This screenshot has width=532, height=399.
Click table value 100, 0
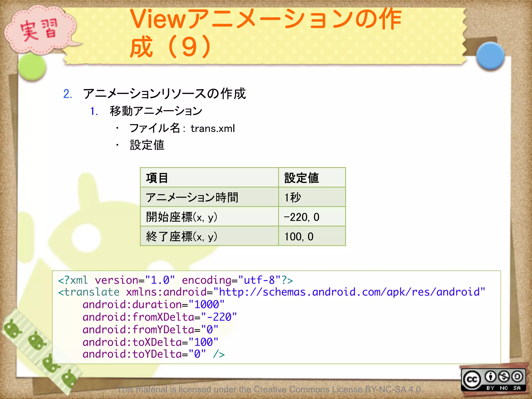tap(312, 236)
